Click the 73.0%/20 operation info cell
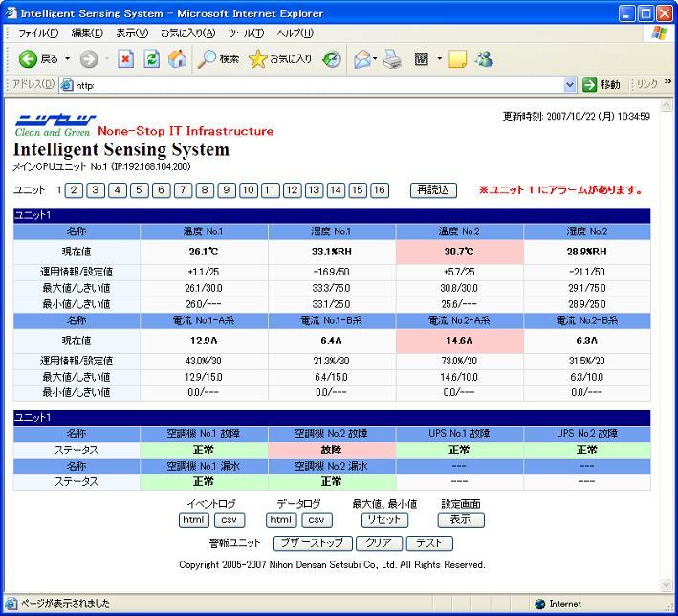The image size is (678, 616). [460, 361]
